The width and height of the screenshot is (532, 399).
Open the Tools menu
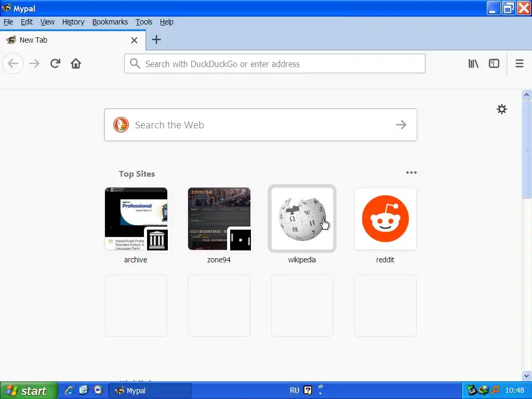[144, 22]
